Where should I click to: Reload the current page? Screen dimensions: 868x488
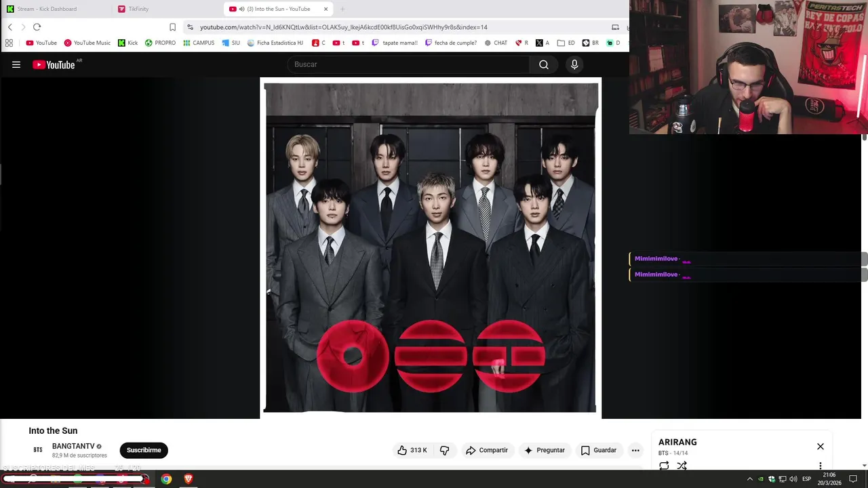37,27
